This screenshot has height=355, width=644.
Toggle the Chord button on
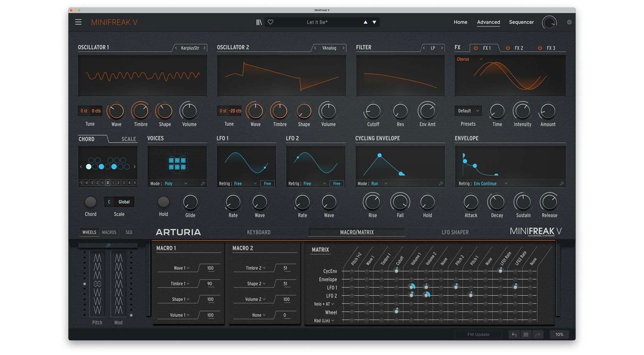click(x=90, y=202)
